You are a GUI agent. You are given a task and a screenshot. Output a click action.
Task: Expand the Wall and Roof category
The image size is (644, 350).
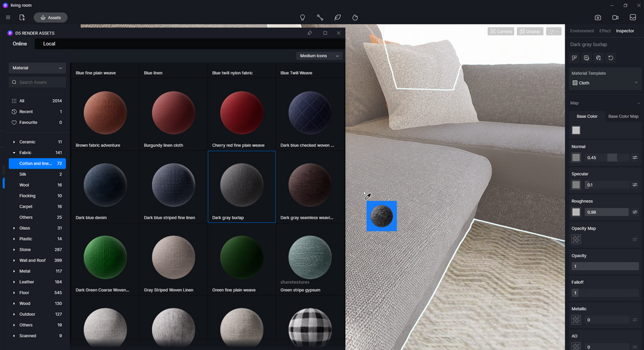click(14, 260)
